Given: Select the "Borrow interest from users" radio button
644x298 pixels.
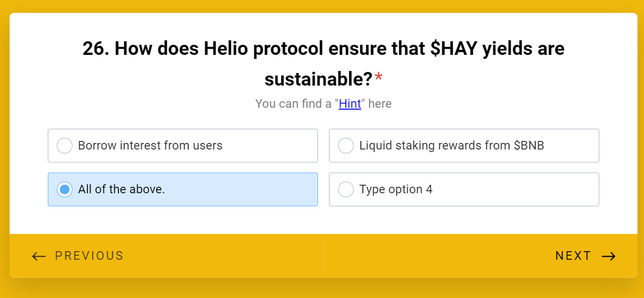Looking at the screenshot, I should (64, 146).
